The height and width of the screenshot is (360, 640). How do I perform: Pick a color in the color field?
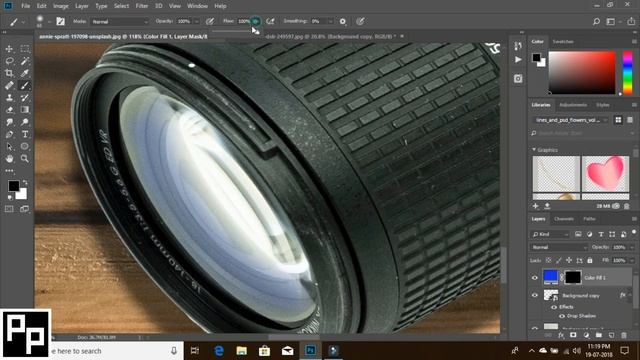[582, 73]
